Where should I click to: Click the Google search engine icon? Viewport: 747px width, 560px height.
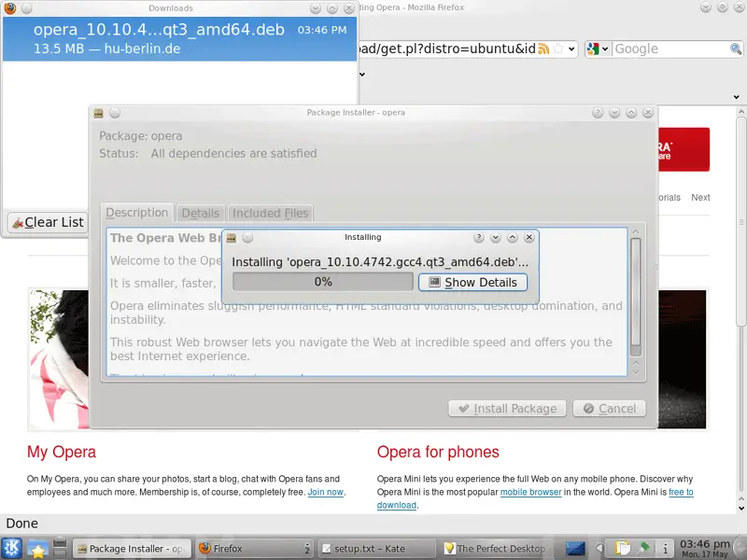593,49
